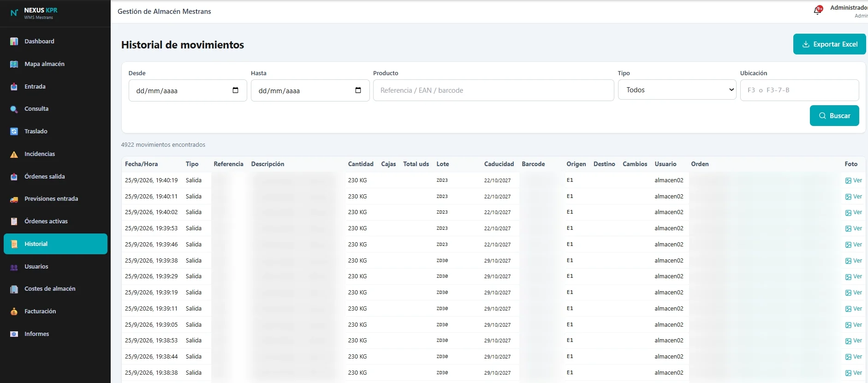Click the Previsiones entrada truck icon
Image resolution: width=868 pixels, height=383 pixels.
click(x=14, y=199)
